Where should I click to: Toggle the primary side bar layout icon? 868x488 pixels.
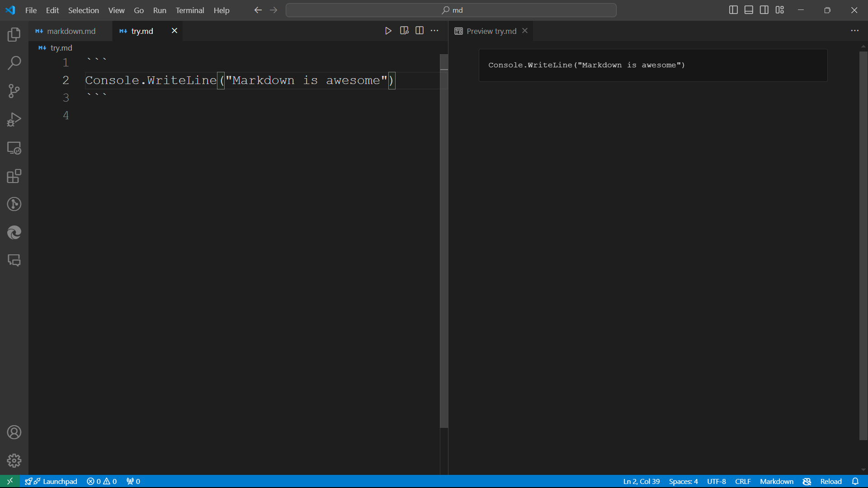click(733, 10)
